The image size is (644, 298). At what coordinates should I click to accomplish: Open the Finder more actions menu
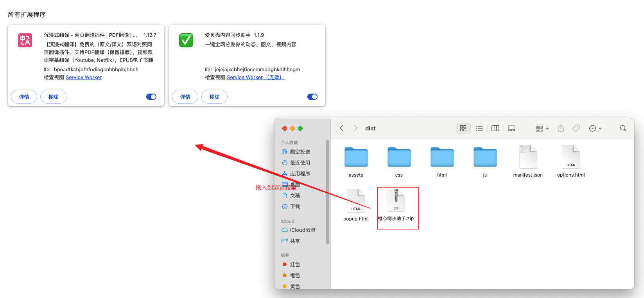pos(596,128)
